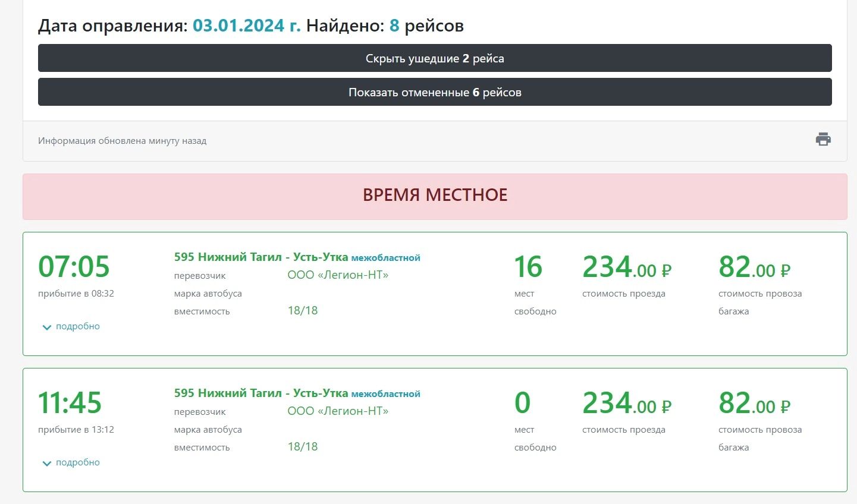Image resolution: width=857 pixels, height=504 pixels.
Task: Click the 11:45 departure time
Action: (x=70, y=402)
